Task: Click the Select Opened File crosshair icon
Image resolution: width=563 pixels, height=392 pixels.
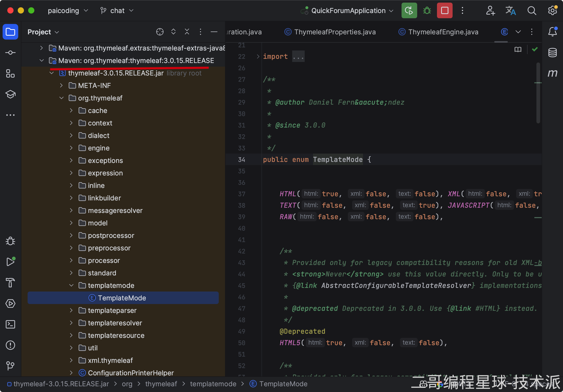Action: coord(160,32)
